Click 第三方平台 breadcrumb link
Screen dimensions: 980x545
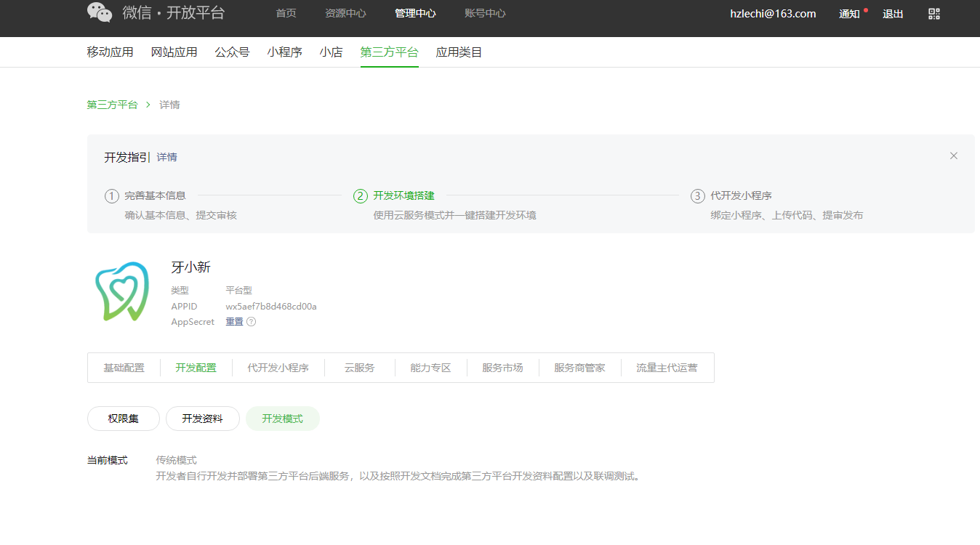point(112,105)
